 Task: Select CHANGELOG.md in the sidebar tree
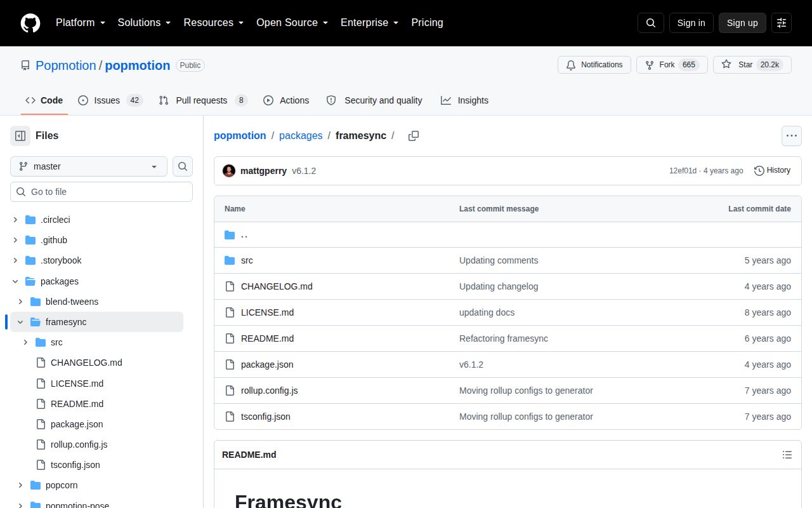[x=86, y=363]
